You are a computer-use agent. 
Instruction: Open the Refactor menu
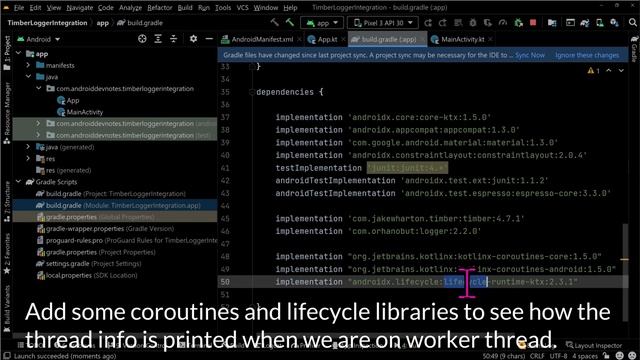pyautogui.click(x=160, y=7)
